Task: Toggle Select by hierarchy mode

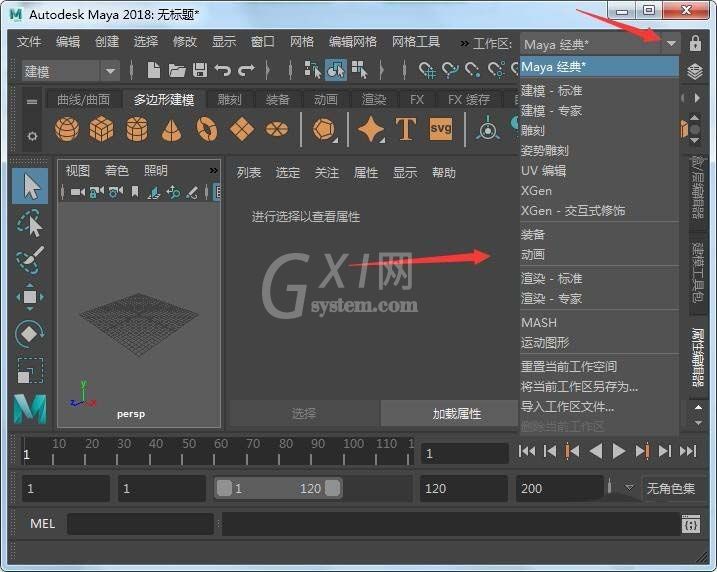Action: 312,70
